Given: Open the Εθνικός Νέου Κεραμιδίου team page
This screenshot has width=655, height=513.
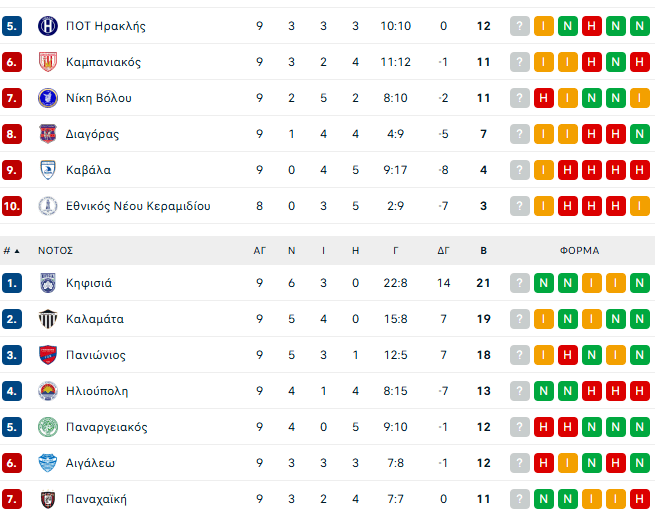Looking at the screenshot, I should point(138,206).
